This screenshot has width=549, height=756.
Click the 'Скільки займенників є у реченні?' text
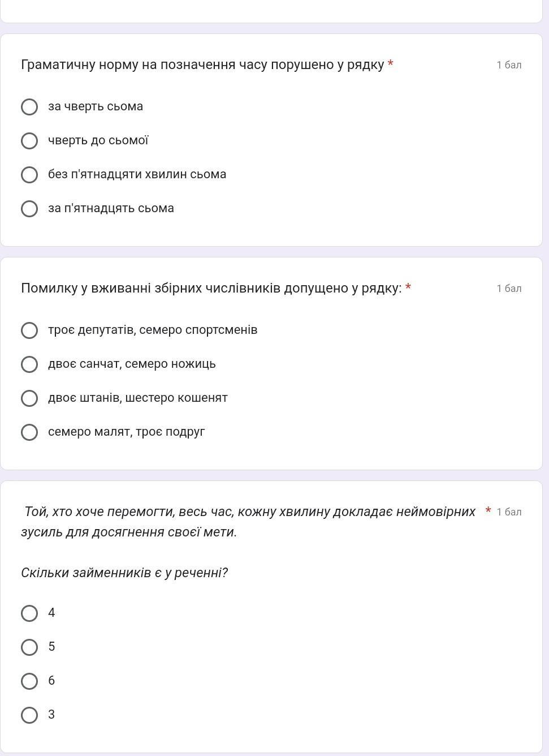124,573
